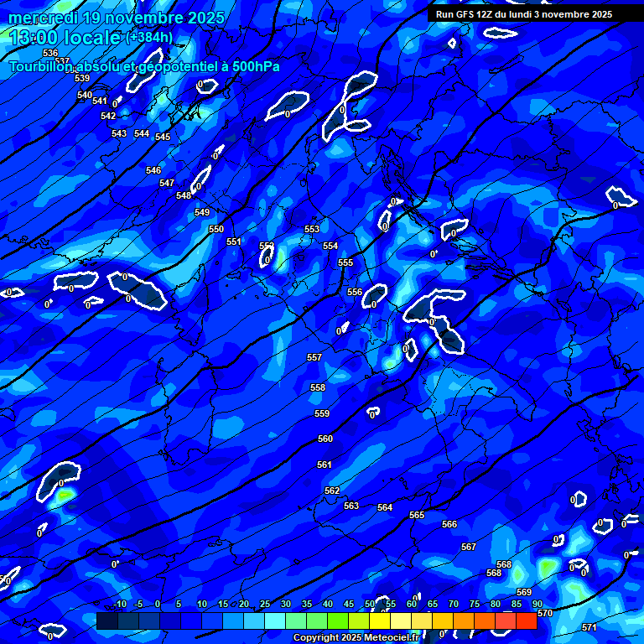Click the '-10' value on the legend scale
The width and height of the screenshot is (644, 644).
coord(119,605)
